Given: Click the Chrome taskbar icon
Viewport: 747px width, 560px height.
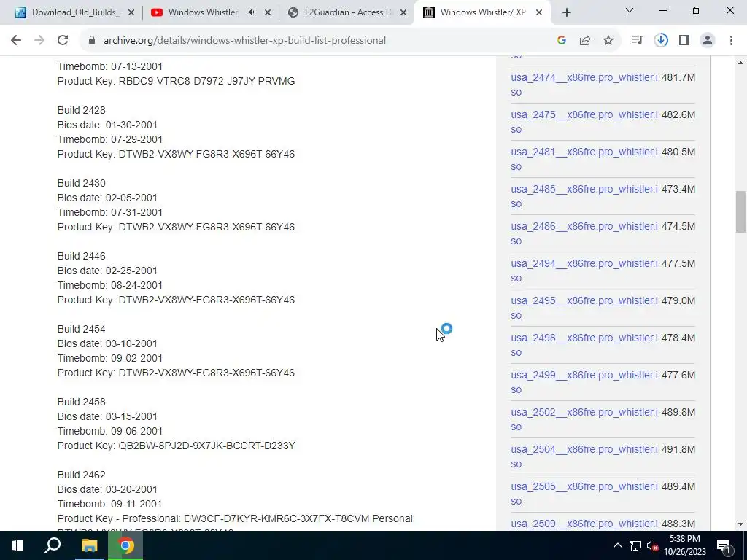Looking at the screenshot, I should pyautogui.click(x=125, y=545).
